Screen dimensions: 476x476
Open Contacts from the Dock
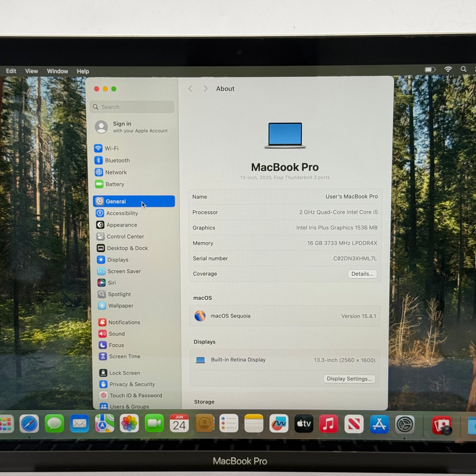[x=205, y=424]
